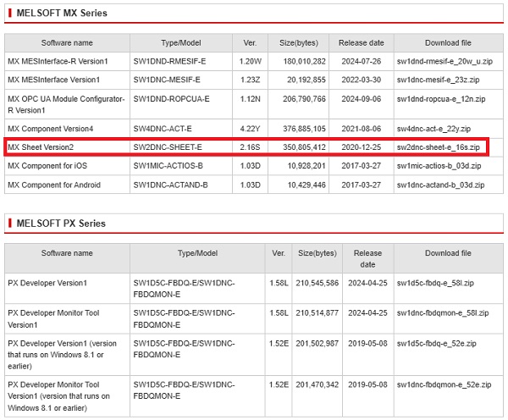Click version 1.20W cell

(x=250, y=61)
